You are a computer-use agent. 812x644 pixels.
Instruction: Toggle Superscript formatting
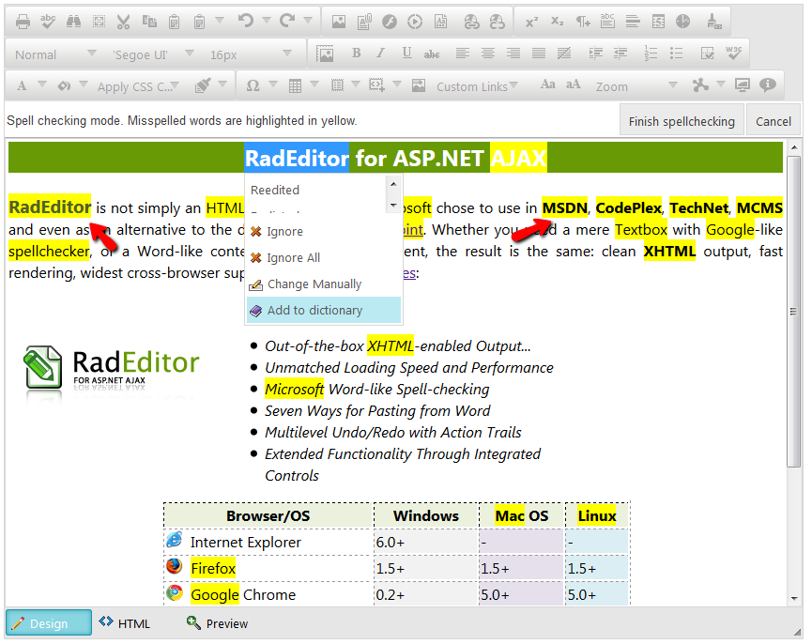point(532,22)
